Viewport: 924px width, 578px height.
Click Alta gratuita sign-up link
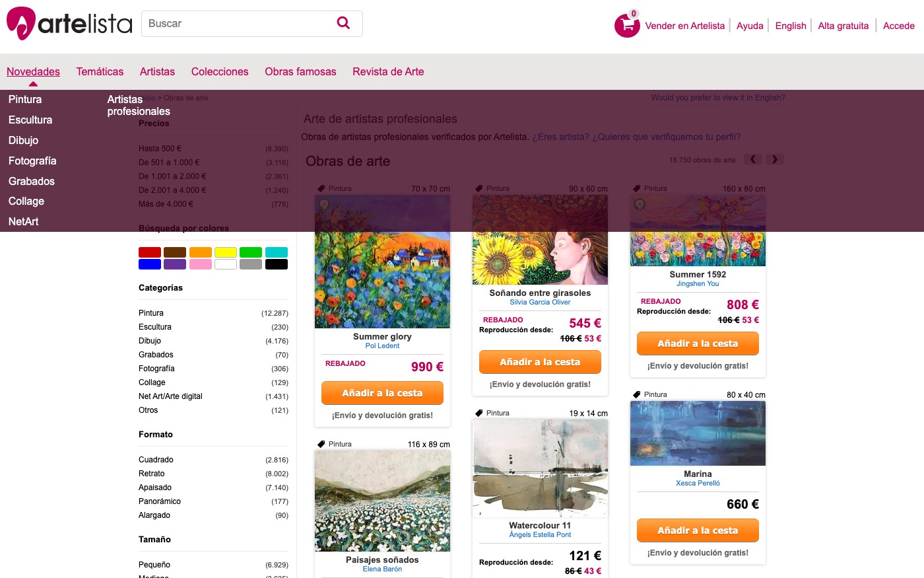[x=843, y=26]
